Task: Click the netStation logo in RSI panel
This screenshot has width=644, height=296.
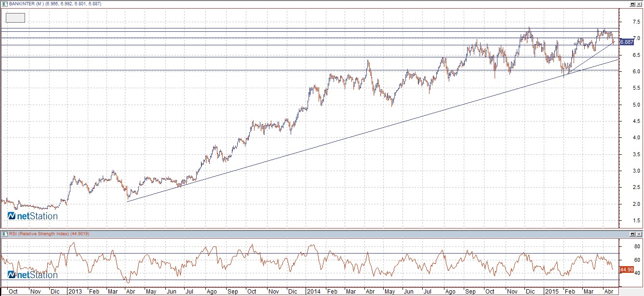Action: coord(33,275)
